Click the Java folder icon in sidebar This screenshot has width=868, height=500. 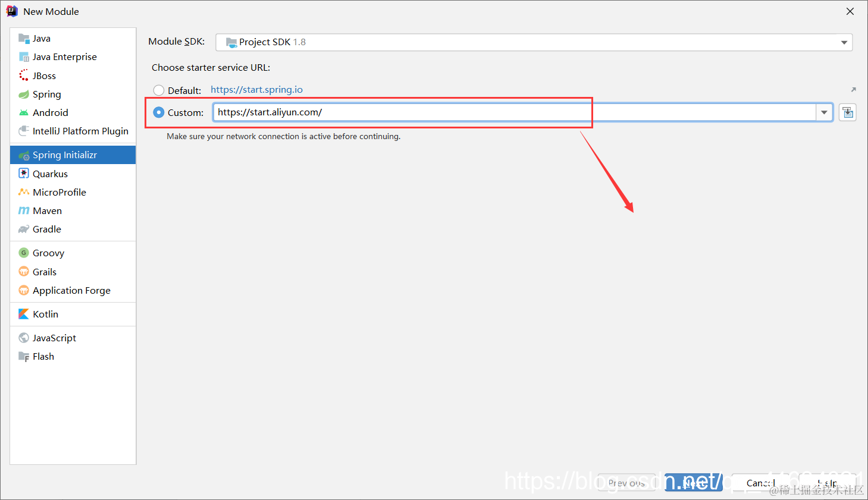pyautogui.click(x=24, y=39)
